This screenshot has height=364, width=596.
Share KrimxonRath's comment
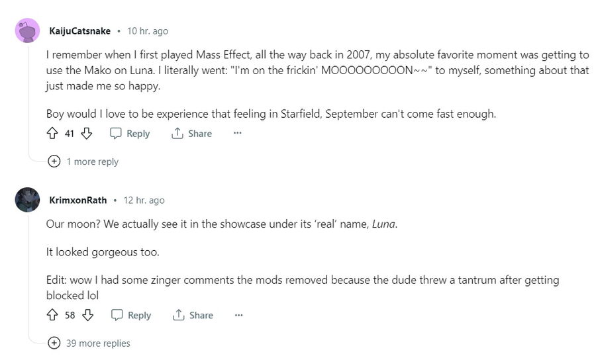(x=193, y=315)
